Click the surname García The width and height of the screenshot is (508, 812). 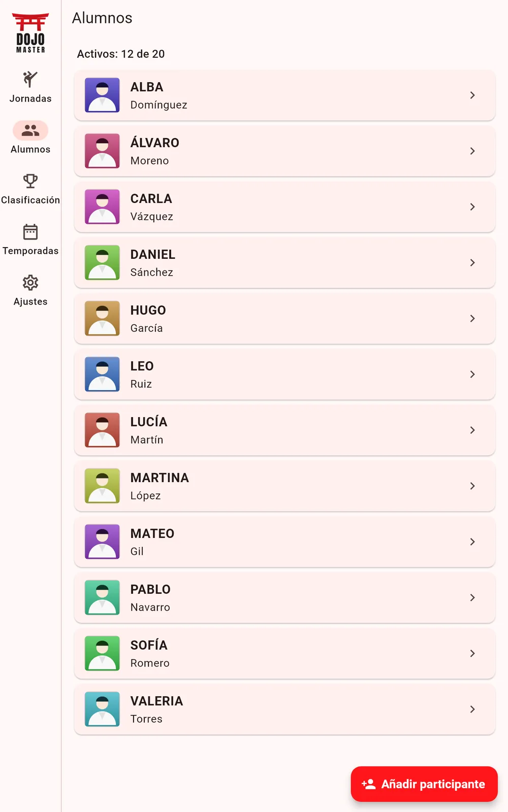[x=146, y=328]
